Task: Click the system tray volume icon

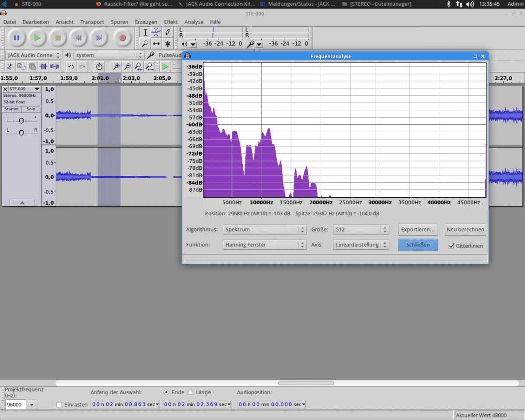Action: click(x=470, y=4)
